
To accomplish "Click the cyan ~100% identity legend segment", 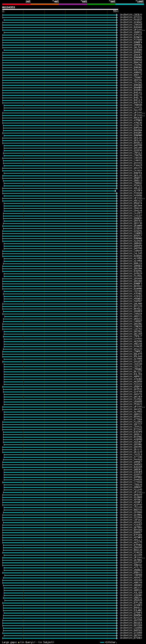I will 130,4.
